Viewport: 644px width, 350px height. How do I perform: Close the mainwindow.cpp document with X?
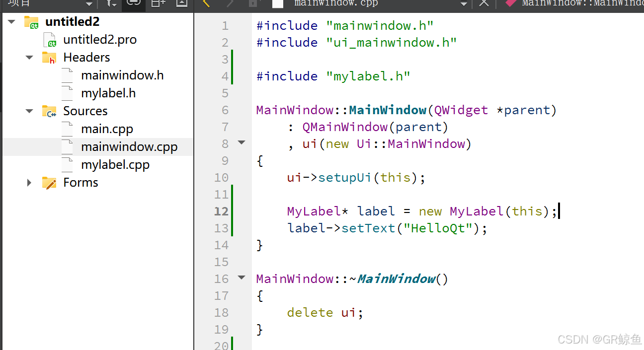tap(483, 3)
